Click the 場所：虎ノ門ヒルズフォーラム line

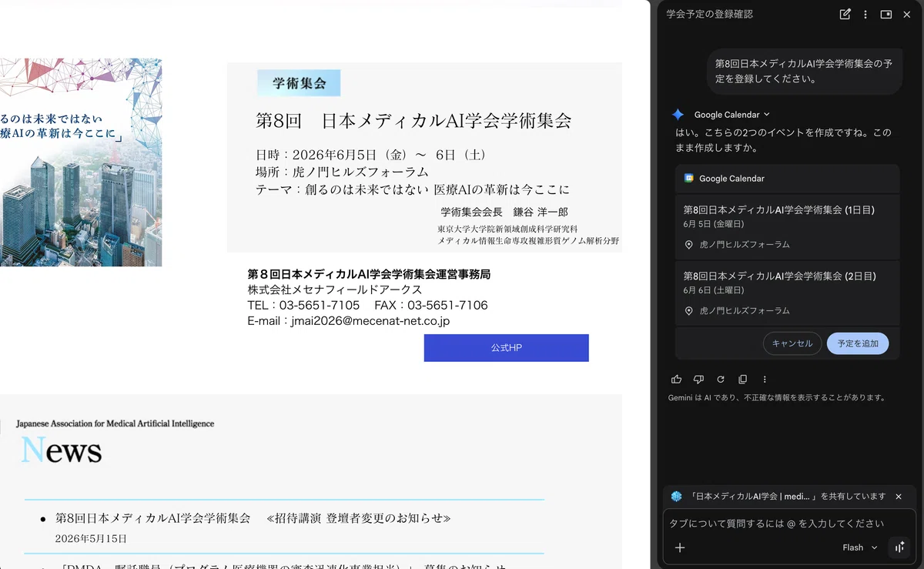coord(342,172)
